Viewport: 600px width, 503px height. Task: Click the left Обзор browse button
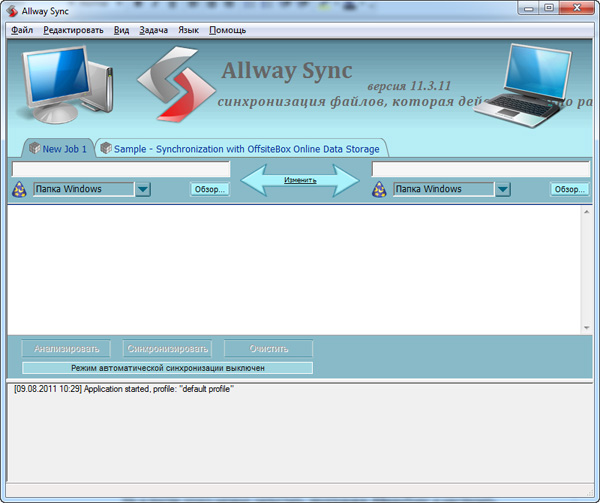(x=209, y=190)
